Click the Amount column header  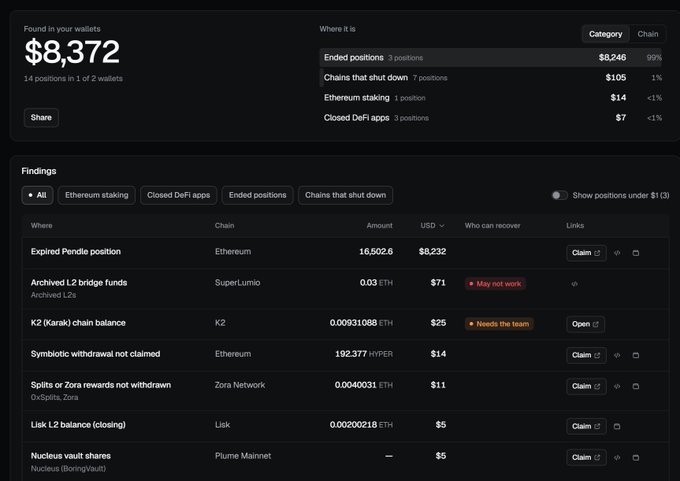click(x=379, y=226)
